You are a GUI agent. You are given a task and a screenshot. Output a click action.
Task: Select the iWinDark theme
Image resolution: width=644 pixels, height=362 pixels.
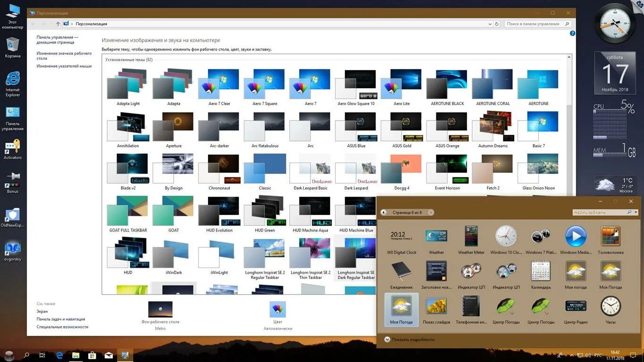coord(174,256)
